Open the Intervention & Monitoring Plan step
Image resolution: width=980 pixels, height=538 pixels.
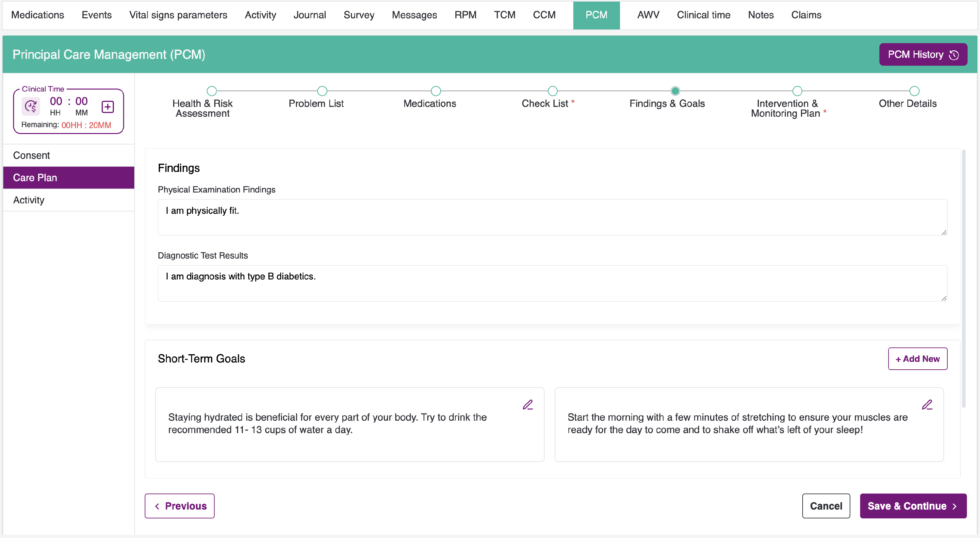[x=797, y=91]
